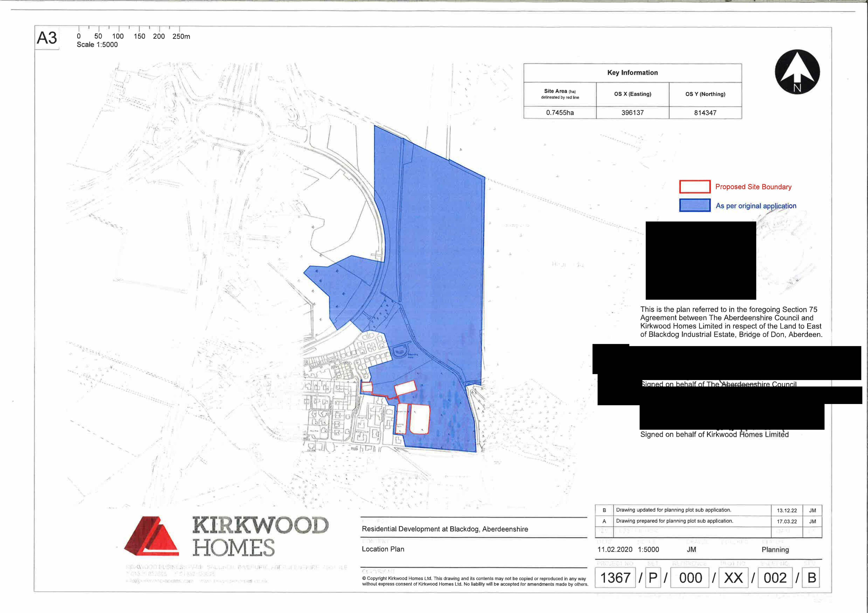Click the 'Signed on behalf of Kirkwood Homes Limited' line
This screenshot has height=613, width=868.
(715, 434)
